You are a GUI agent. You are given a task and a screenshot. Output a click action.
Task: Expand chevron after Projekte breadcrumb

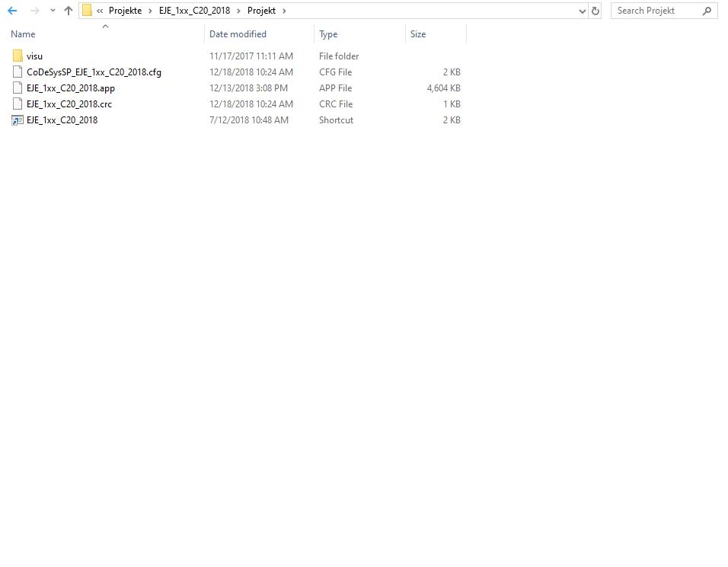[x=151, y=11]
